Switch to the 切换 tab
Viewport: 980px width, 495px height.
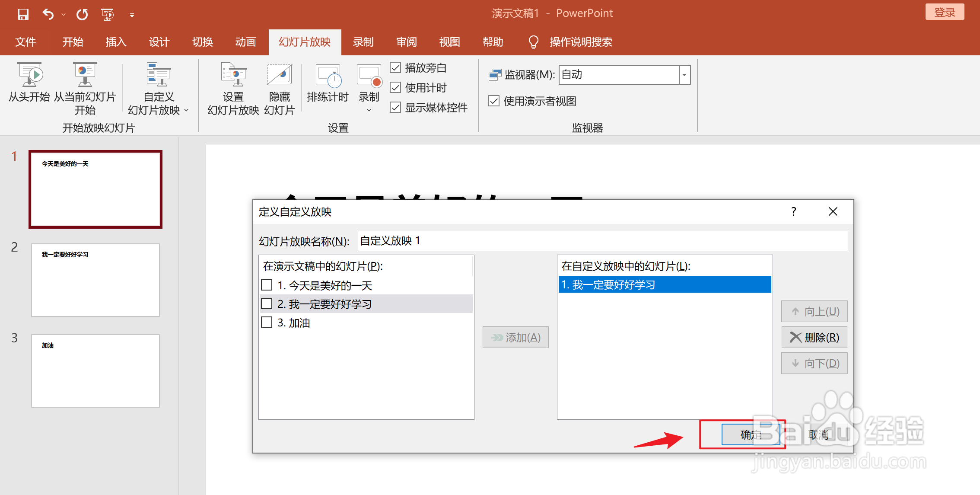point(203,42)
